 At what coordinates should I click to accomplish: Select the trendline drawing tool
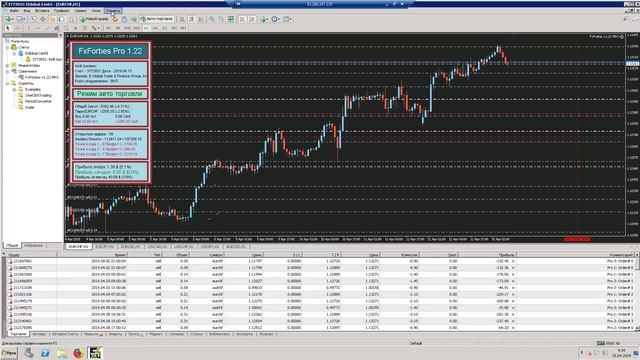click(x=47, y=28)
